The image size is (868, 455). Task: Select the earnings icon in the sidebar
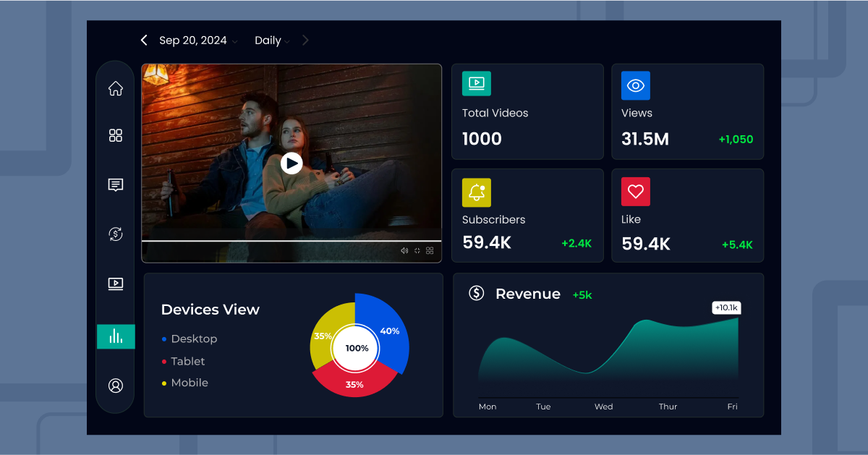[115, 234]
